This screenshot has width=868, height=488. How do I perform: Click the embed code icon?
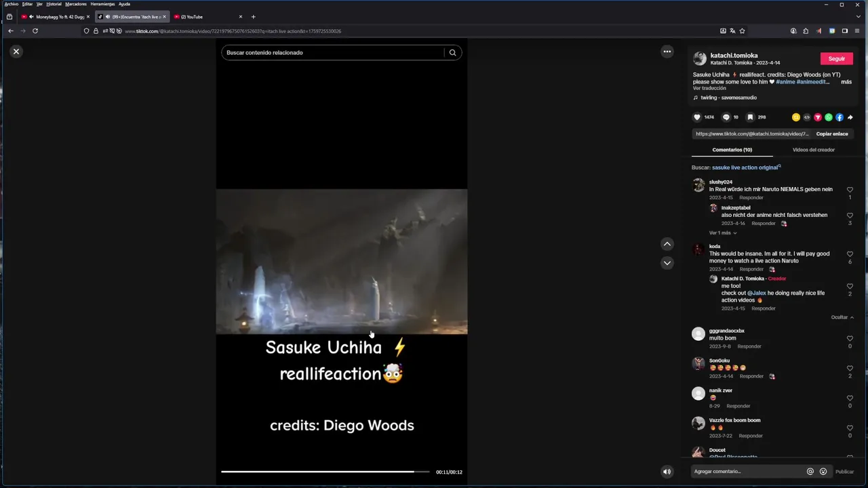point(807,117)
